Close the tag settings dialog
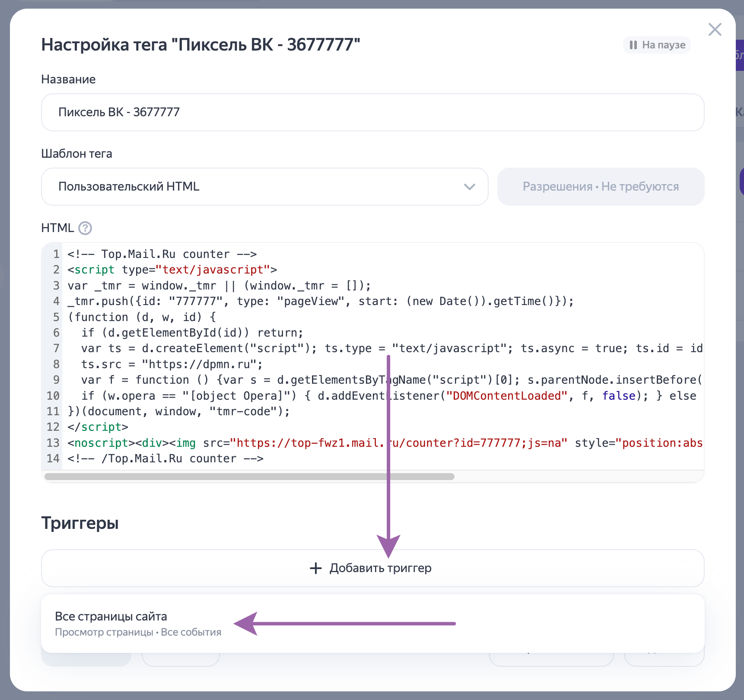Viewport: 744px width, 700px height. click(715, 30)
